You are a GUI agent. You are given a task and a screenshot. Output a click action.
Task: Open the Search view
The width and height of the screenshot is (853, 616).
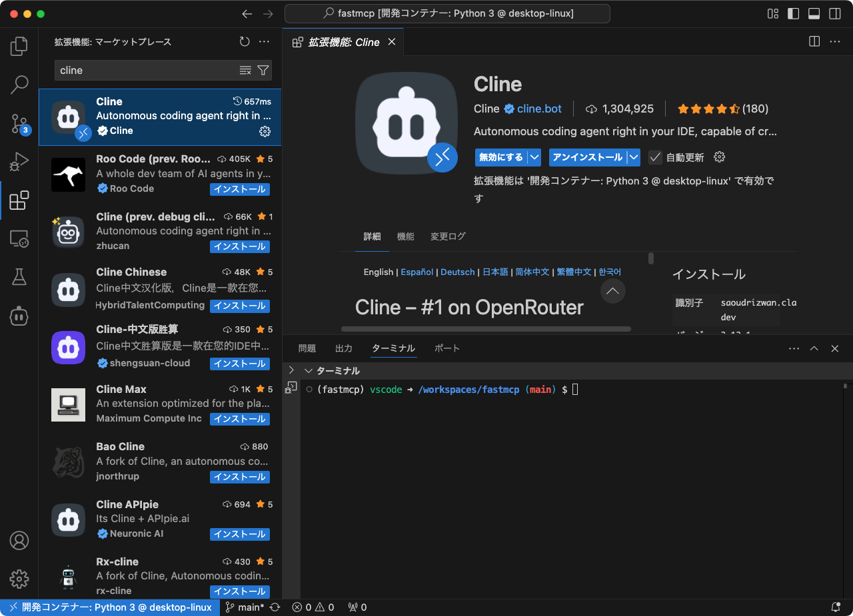pos(19,85)
